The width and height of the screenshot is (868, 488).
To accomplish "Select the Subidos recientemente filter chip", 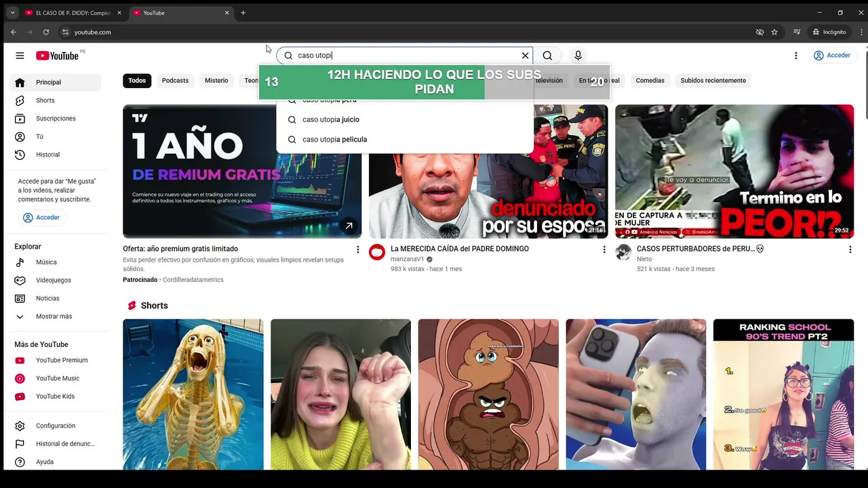I will [713, 81].
